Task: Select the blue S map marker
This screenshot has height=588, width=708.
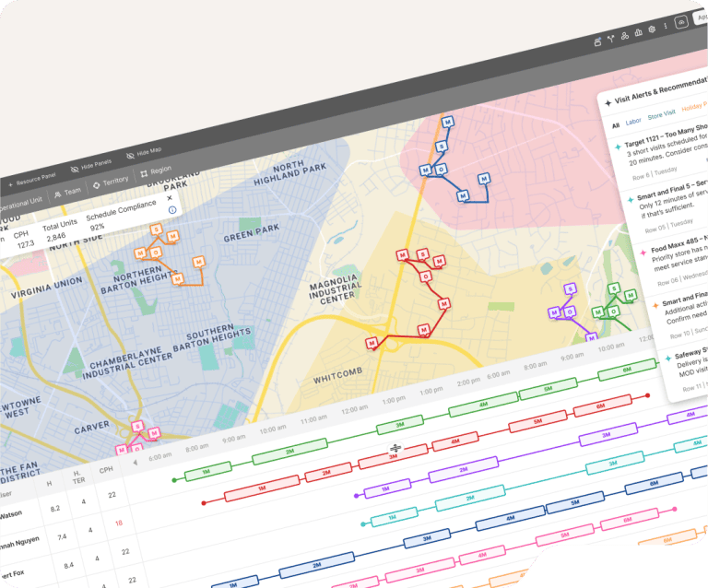Action: coord(442,146)
